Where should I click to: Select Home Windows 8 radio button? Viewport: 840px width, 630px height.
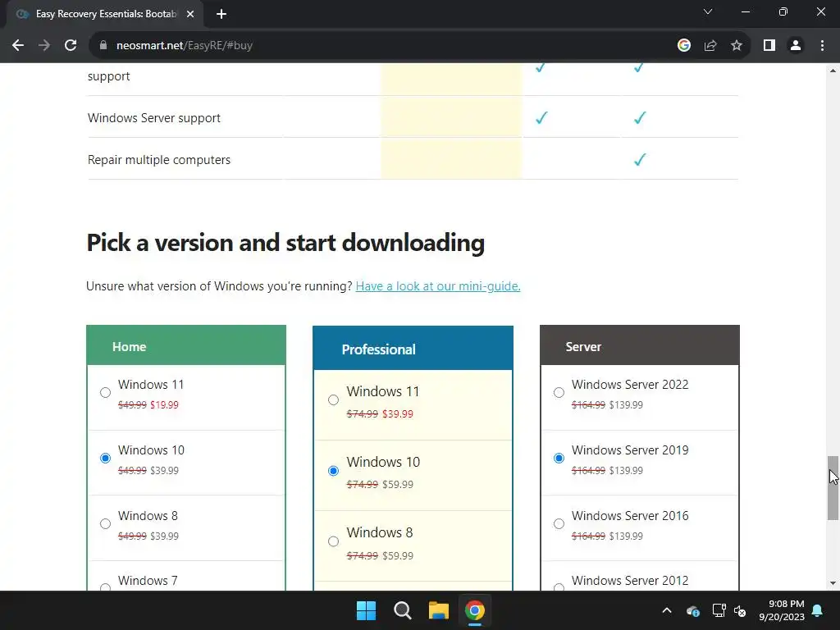click(x=106, y=524)
